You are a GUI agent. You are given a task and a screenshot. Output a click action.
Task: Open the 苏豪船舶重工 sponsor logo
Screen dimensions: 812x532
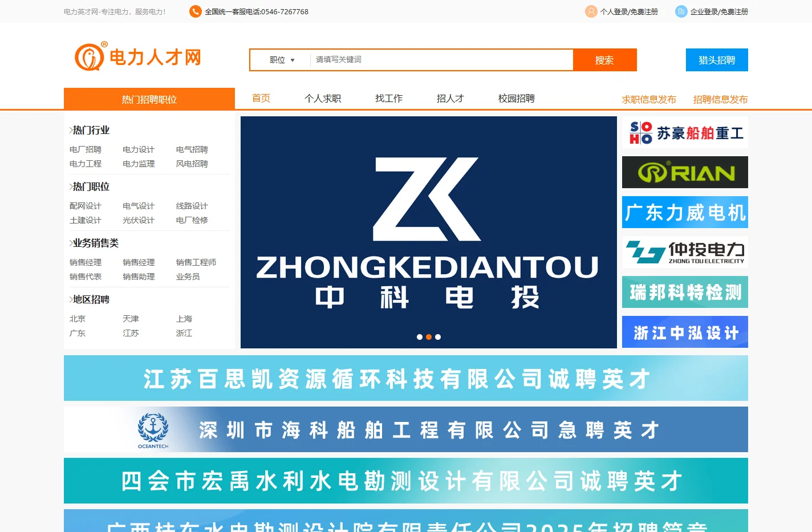[x=685, y=132]
